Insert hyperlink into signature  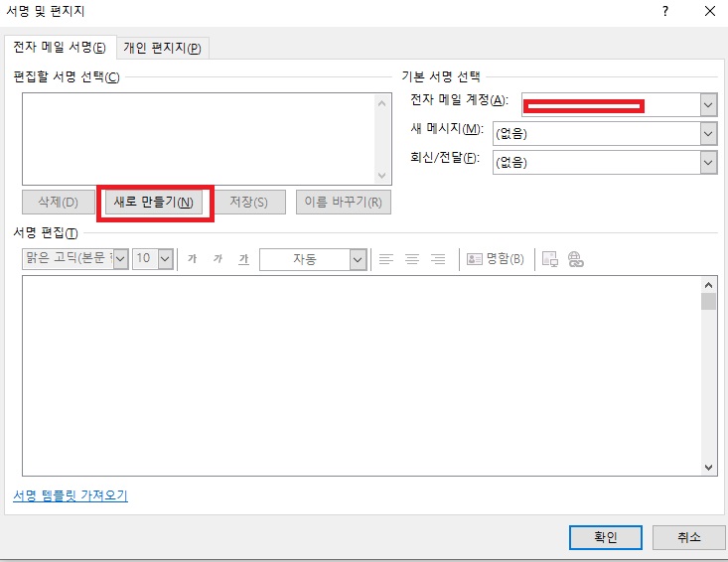[576, 259]
